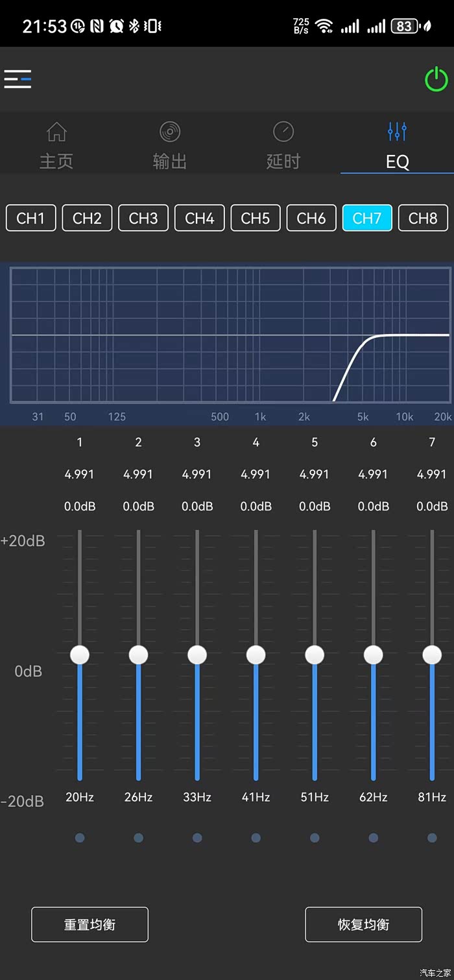The height and width of the screenshot is (980, 454).
Task: Select channel CH1
Action: pyautogui.click(x=31, y=218)
